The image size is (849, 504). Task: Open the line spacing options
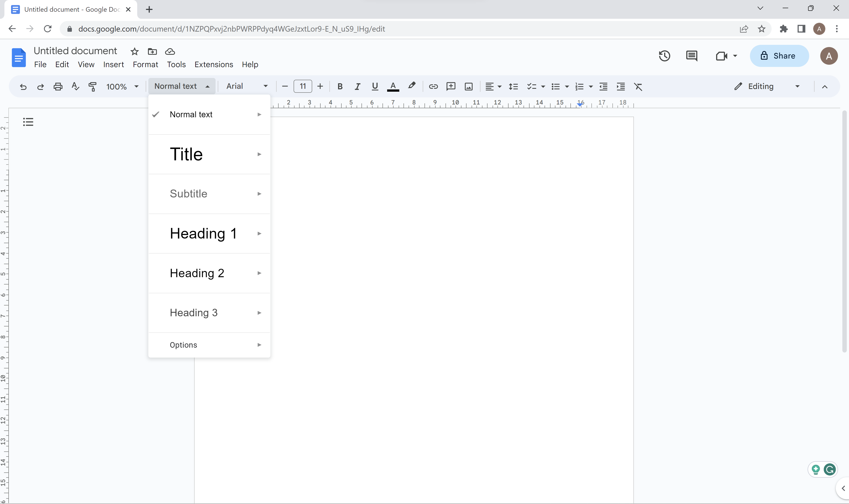[x=514, y=87]
